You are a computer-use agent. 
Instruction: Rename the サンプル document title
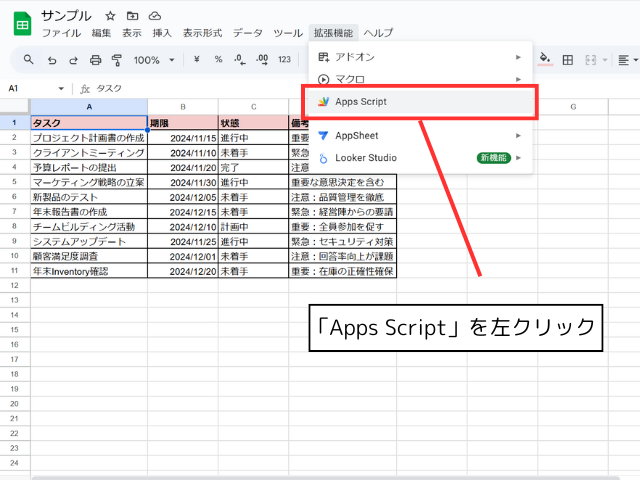point(67,16)
